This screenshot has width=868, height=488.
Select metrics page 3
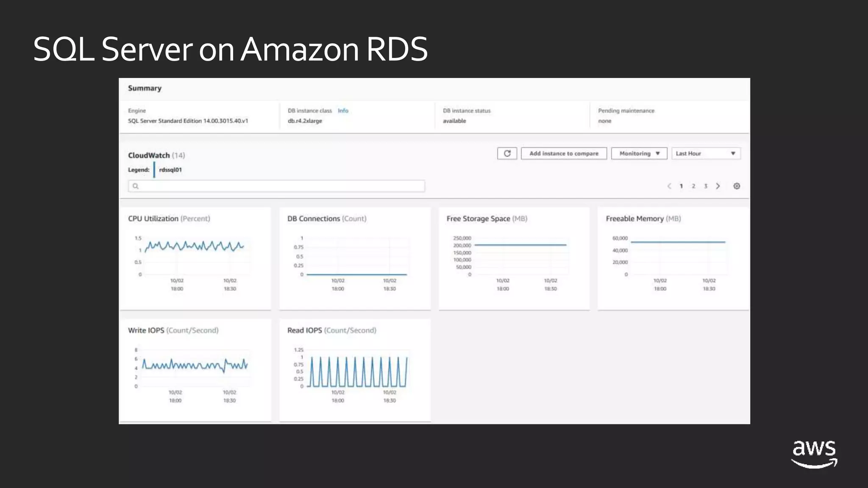(706, 186)
